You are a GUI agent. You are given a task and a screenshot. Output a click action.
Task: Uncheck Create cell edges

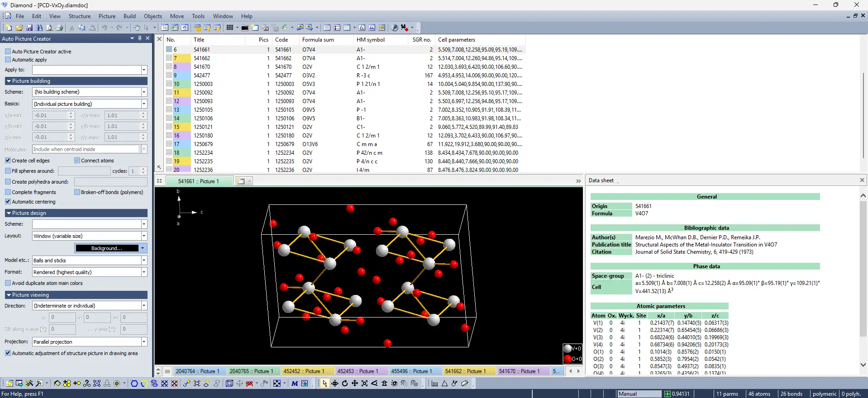click(8, 161)
